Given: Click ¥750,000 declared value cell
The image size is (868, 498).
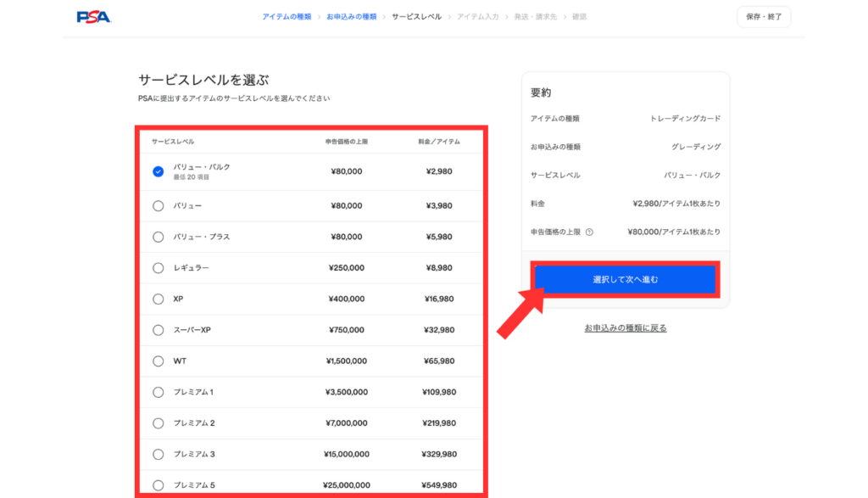Looking at the screenshot, I should coord(347,330).
